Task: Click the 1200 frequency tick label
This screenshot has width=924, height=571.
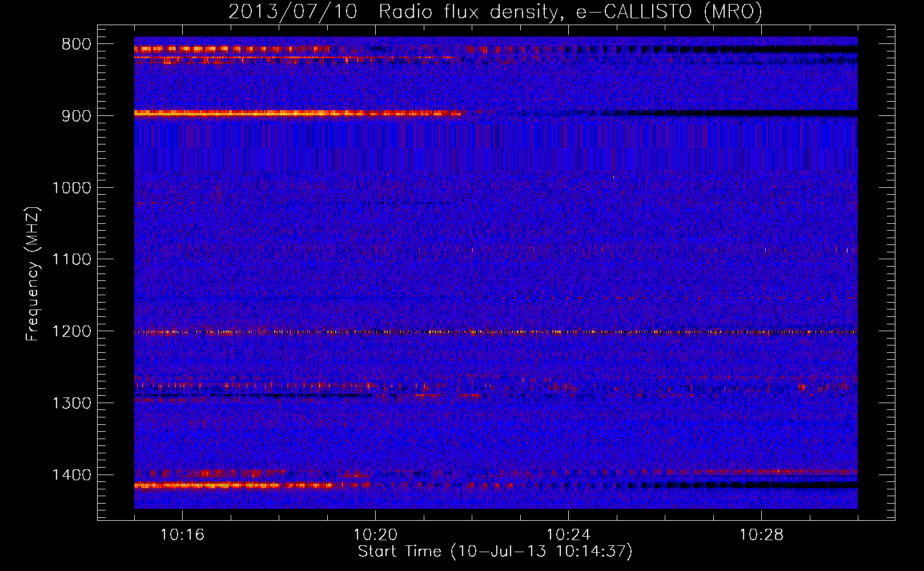Action: click(71, 332)
